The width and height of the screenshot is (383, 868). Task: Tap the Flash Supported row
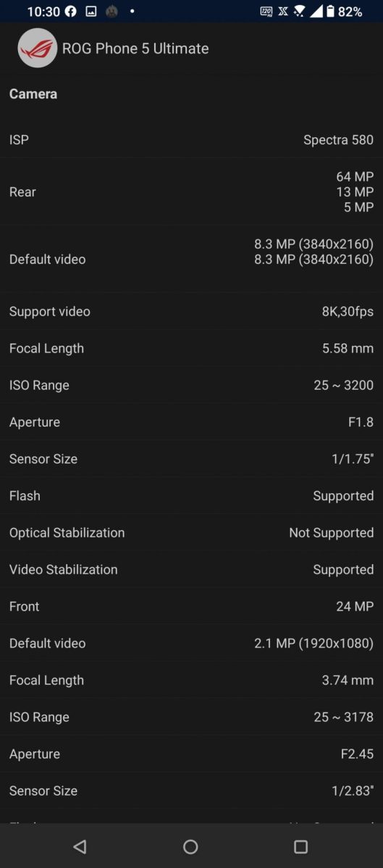191,495
